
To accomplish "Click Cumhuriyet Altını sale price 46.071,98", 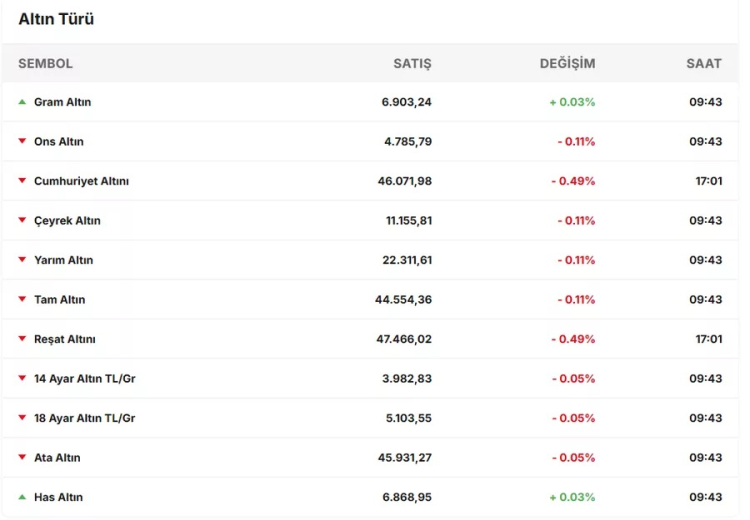I will 404,181.
